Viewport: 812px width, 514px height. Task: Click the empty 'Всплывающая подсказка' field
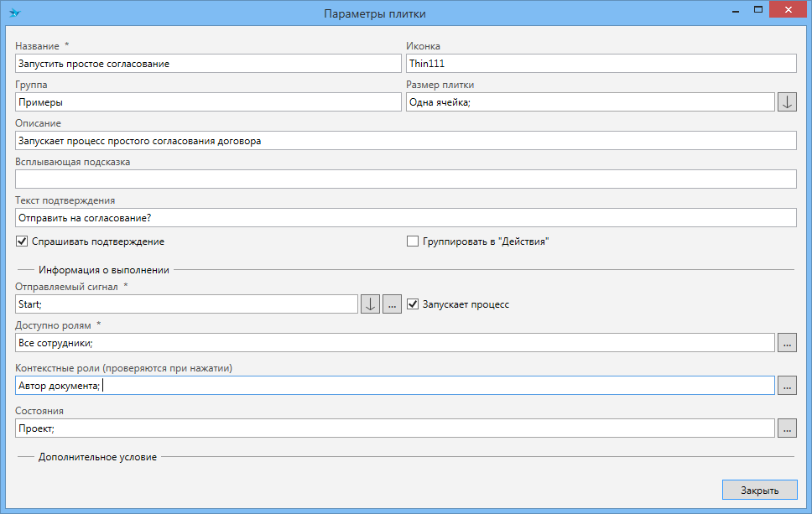click(x=405, y=179)
